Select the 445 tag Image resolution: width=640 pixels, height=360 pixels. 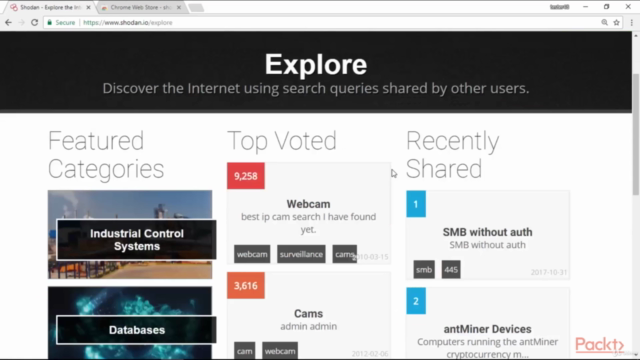(451, 269)
